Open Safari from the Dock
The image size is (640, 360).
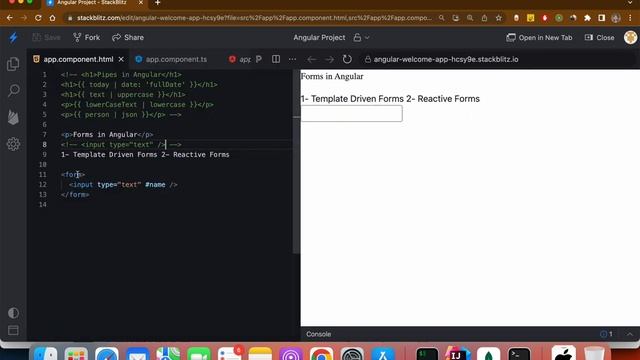coord(107,354)
